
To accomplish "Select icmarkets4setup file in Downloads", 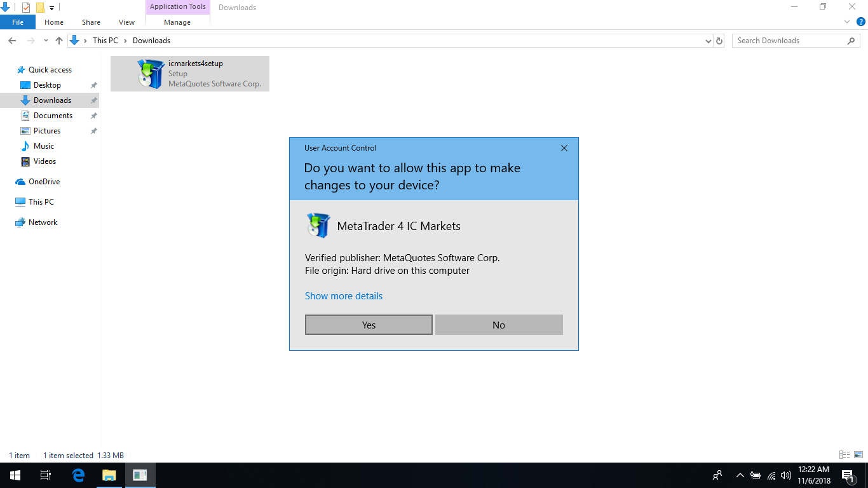I will click(x=189, y=74).
